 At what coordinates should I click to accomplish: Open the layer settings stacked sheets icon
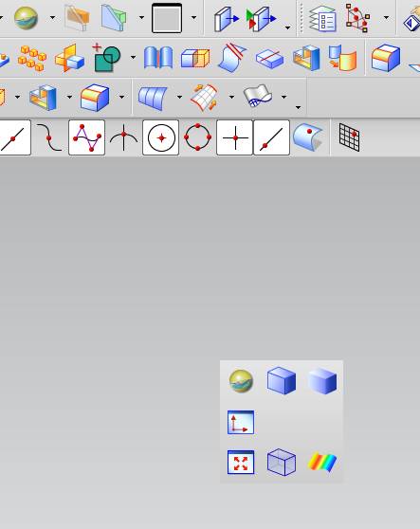322,19
